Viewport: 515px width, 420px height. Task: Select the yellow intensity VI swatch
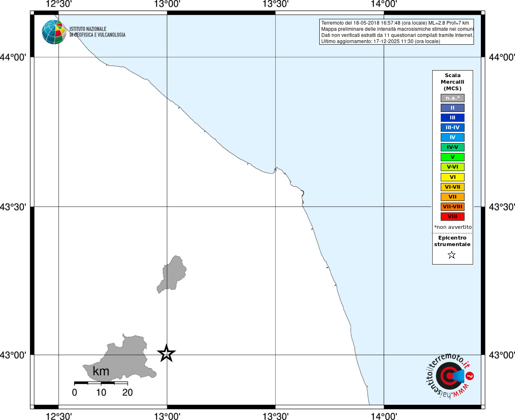pos(452,177)
